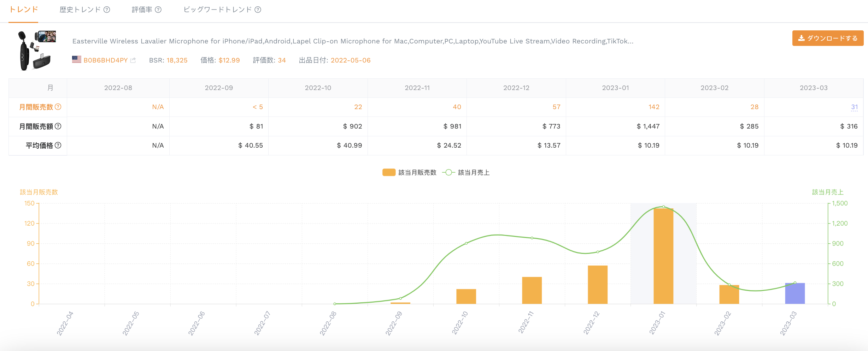Click the US flag icon
868x351 pixels.
coord(77,60)
